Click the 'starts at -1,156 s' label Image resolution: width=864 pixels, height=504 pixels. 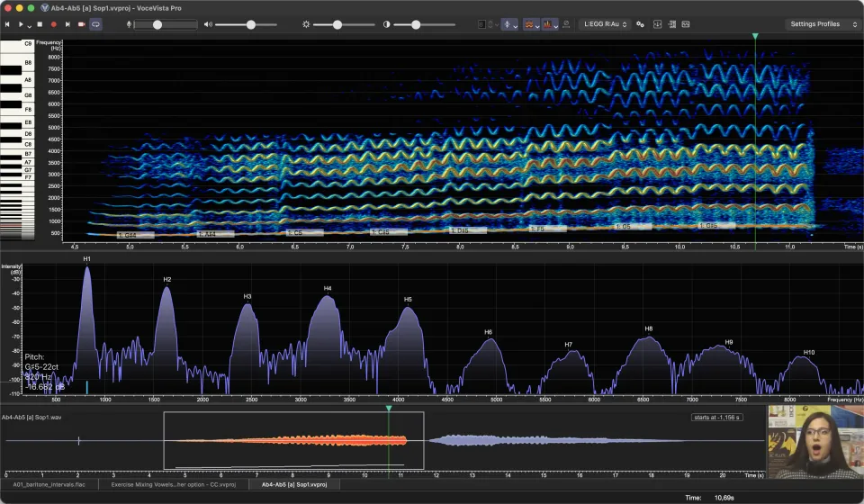click(717, 417)
